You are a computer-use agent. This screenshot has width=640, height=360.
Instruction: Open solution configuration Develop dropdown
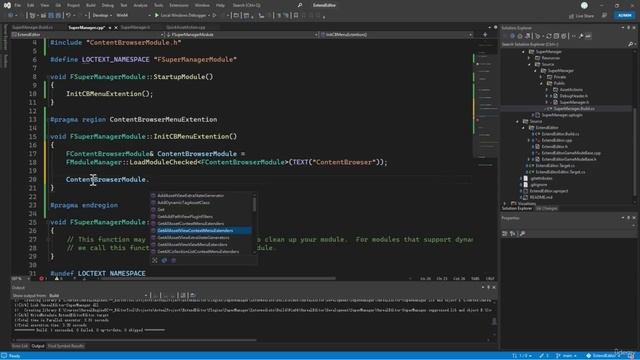(102, 16)
